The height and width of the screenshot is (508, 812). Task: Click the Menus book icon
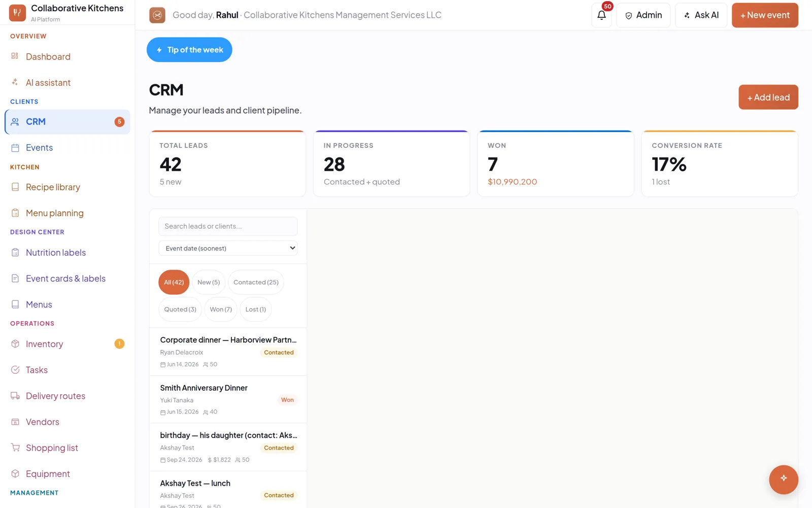[x=15, y=304]
